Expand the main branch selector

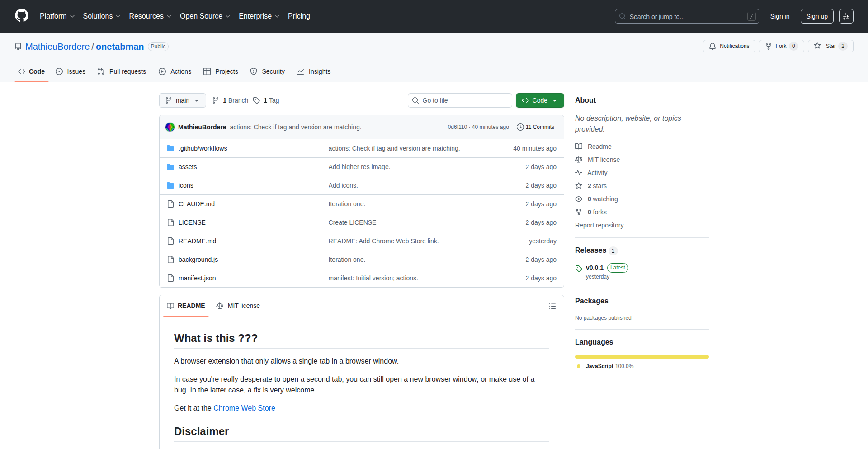coord(182,100)
